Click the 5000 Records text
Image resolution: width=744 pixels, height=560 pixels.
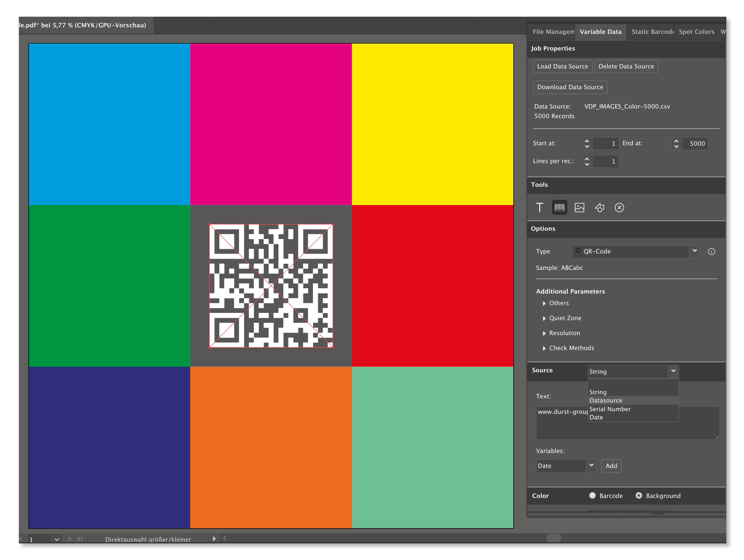pyautogui.click(x=554, y=116)
